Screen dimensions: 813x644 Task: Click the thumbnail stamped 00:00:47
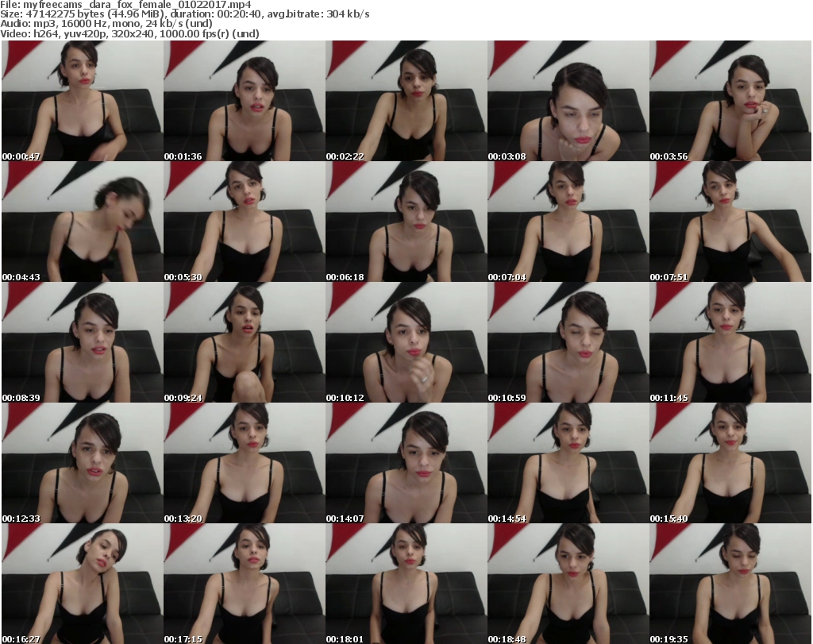point(83,101)
